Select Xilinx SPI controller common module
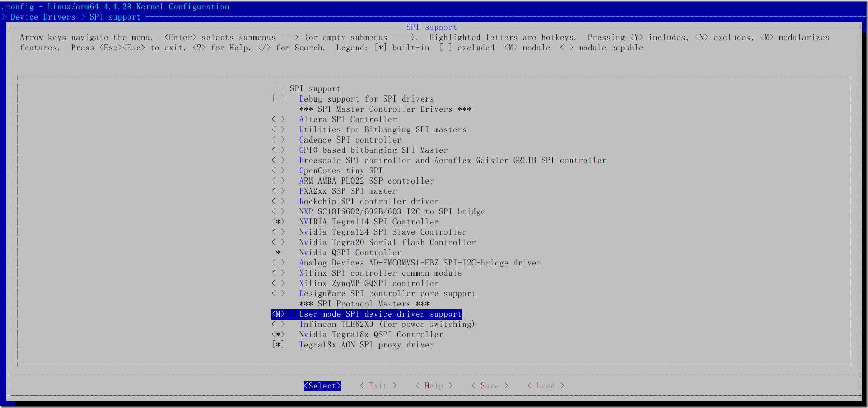Image resolution: width=868 pixels, height=408 pixels. click(x=380, y=273)
